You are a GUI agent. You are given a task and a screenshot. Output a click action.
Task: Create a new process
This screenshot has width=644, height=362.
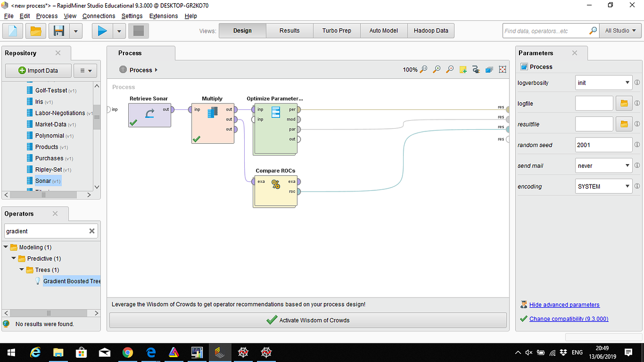tap(12, 31)
